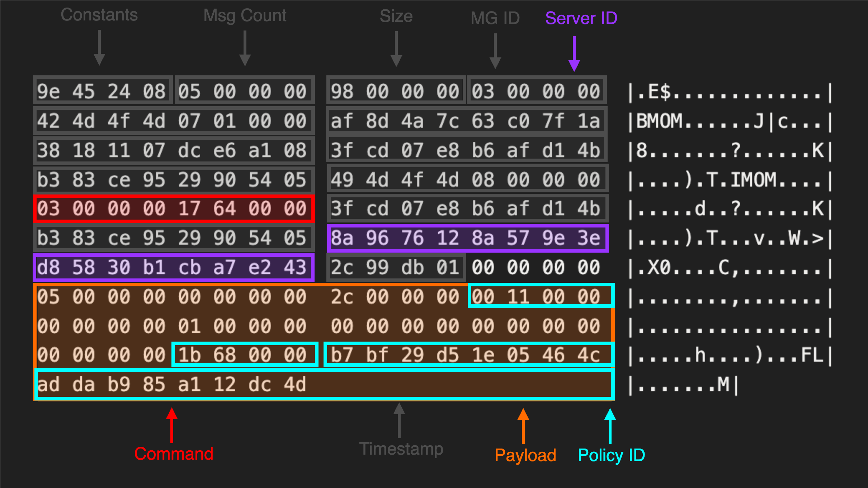
Task: Click the cyan Policy ID arrow
Action: pos(610,426)
